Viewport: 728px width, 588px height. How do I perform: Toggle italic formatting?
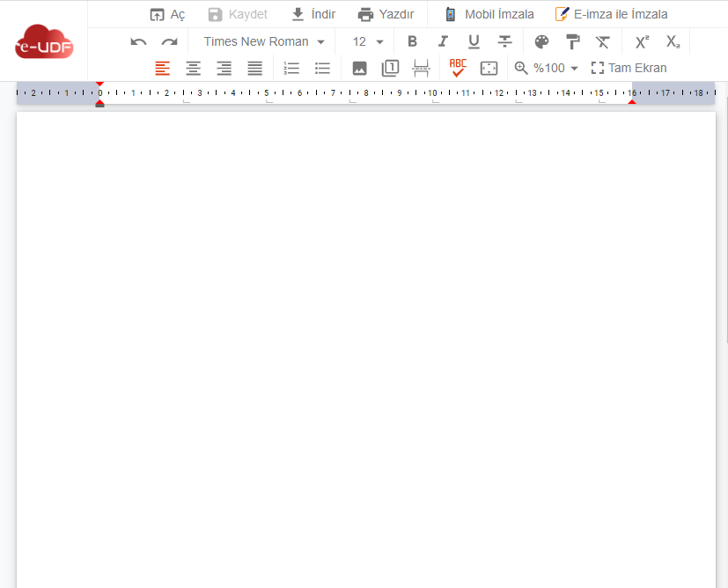click(443, 41)
